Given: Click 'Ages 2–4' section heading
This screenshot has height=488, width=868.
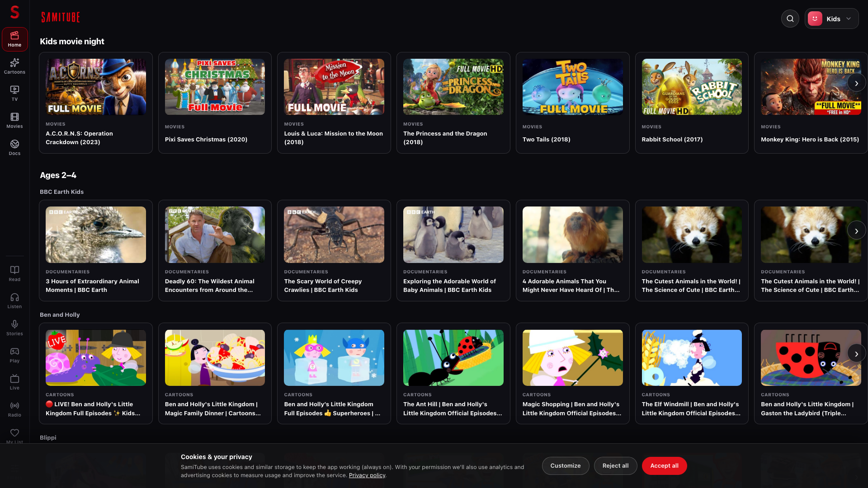Looking at the screenshot, I should click(58, 175).
